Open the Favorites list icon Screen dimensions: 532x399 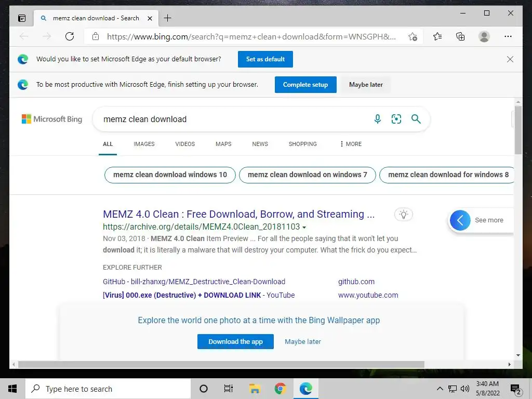[437, 36]
